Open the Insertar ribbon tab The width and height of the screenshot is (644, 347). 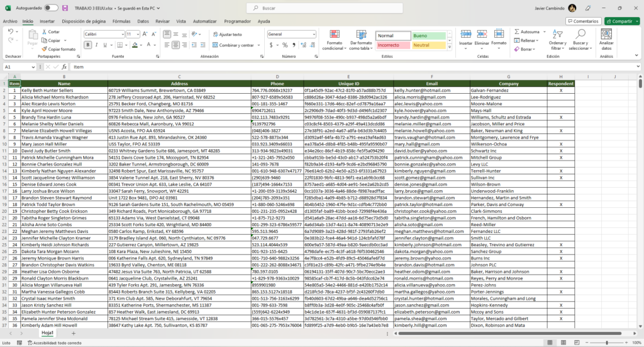pos(47,21)
